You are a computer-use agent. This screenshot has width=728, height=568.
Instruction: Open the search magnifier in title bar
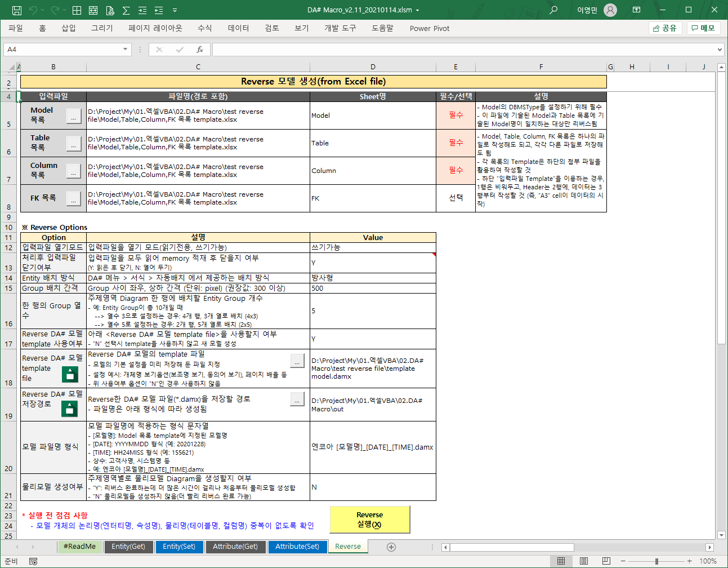tap(553, 10)
